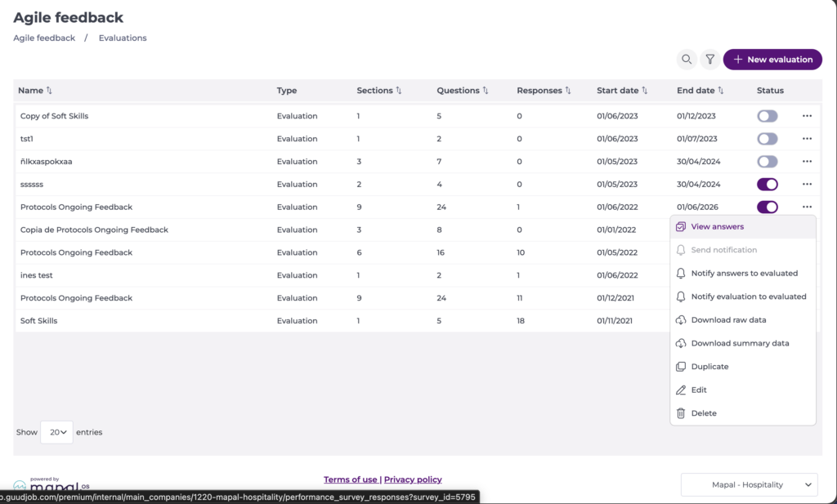Choose Notify evaluation to evaluated
Viewport: 837px width, 504px height.
[x=742, y=297]
